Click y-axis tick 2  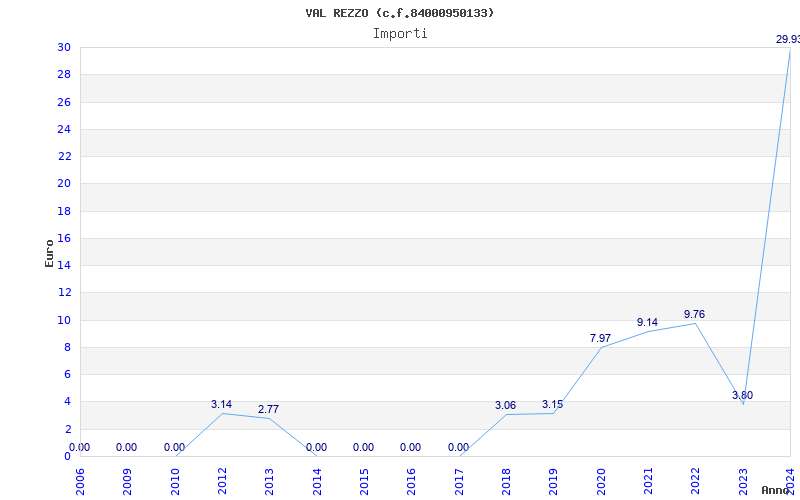(x=68, y=429)
